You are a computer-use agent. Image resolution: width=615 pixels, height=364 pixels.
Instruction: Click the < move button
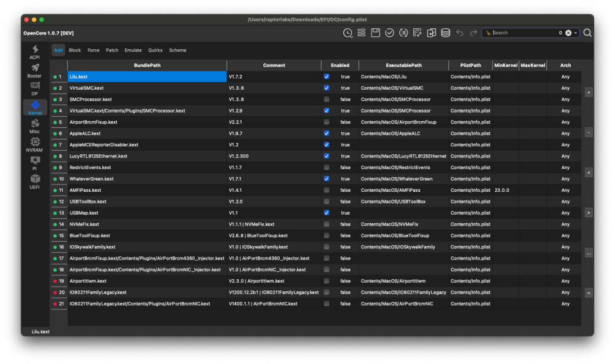click(589, 173)
